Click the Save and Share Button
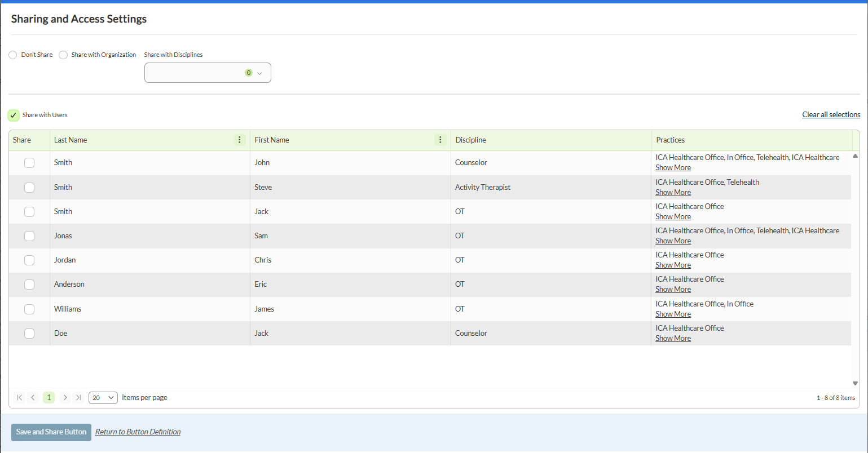 (51, 432)
